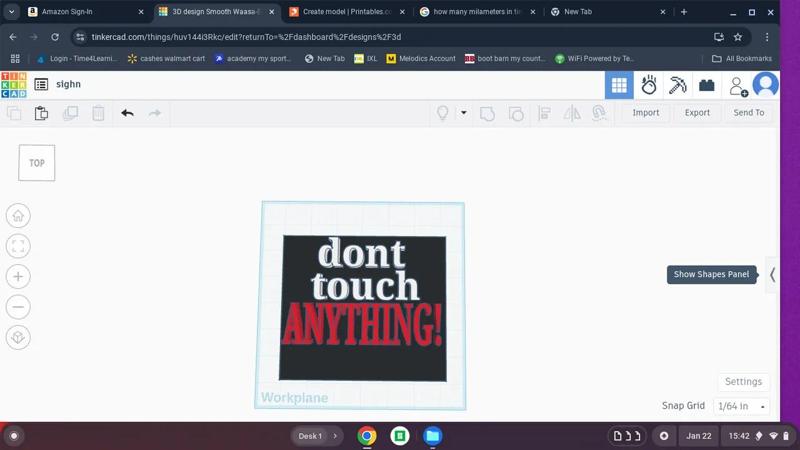Open the Desk 1 switcher
This screenshot has width=800, height=450.
(317, 436)
